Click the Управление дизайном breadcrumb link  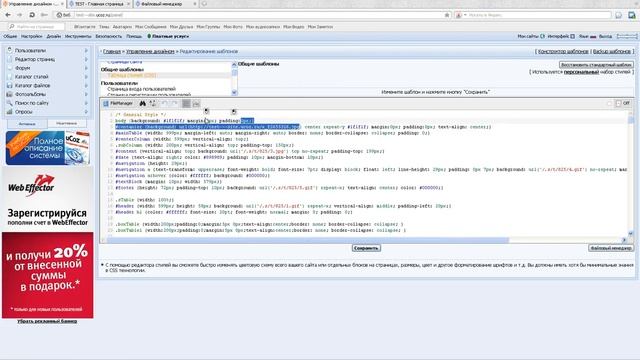coord(150,51)
